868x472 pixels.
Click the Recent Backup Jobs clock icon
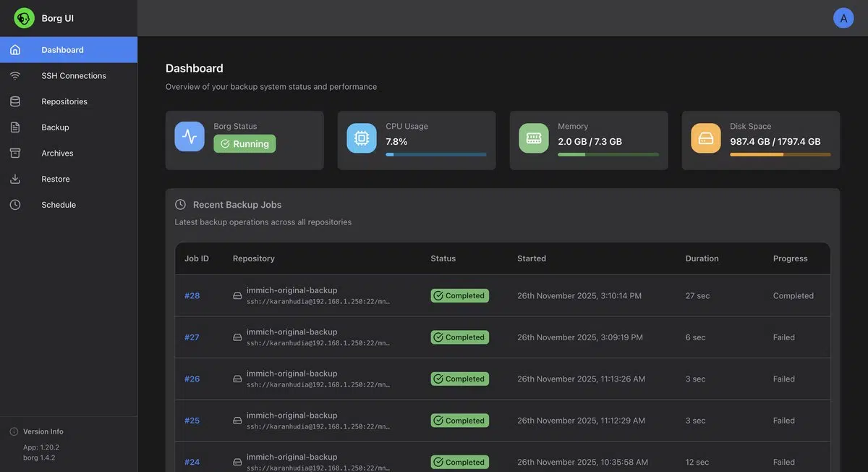pyautogui.click(x=181, y=205)
